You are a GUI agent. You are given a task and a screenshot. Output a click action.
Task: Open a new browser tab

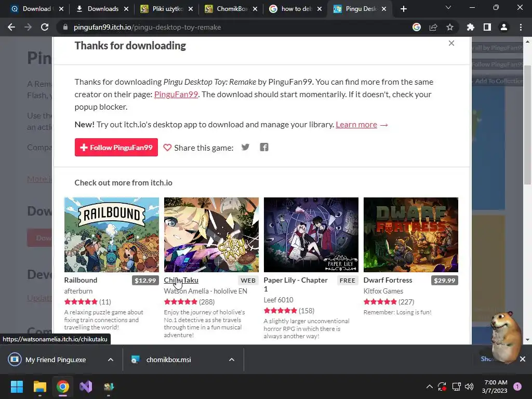[403, 9]
